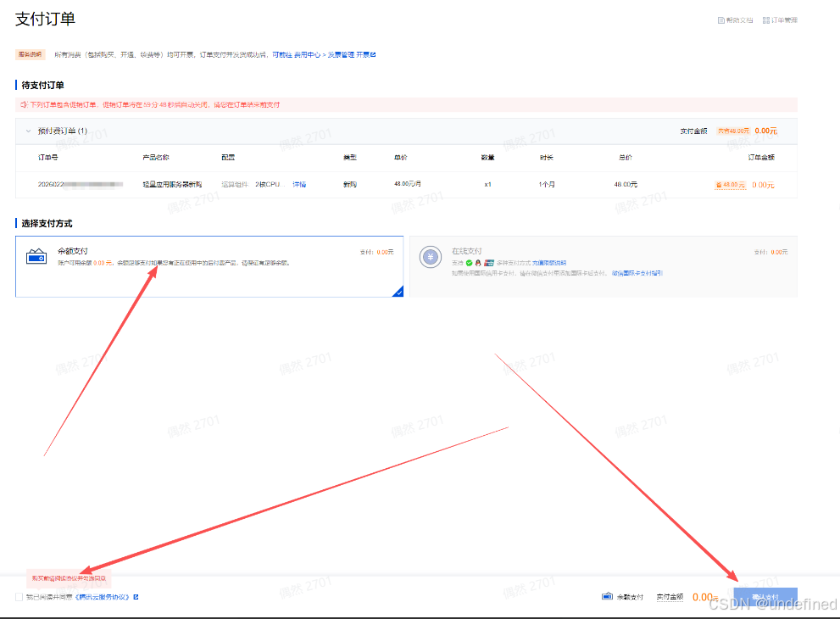Click the 共省48.00元 tag in the order header
This screenshot has width=840, height=619.
pyautogui.click(x=733, y=131)
